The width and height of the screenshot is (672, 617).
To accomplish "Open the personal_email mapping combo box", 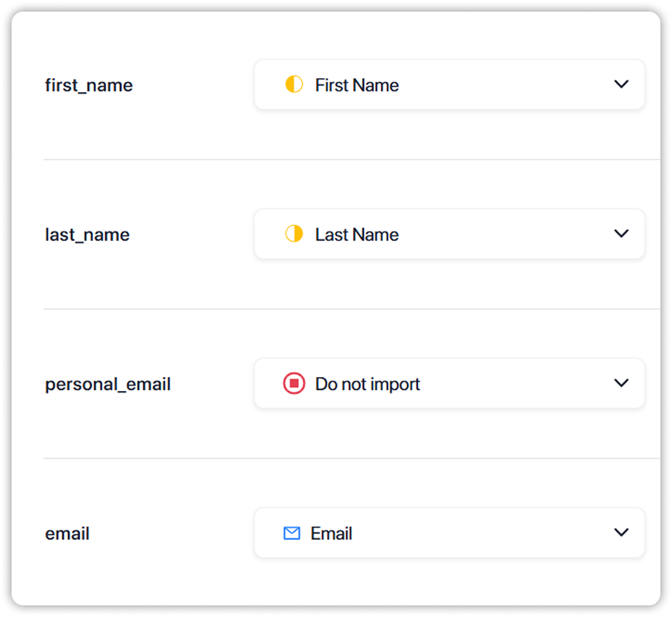I will tap(450, 383).
